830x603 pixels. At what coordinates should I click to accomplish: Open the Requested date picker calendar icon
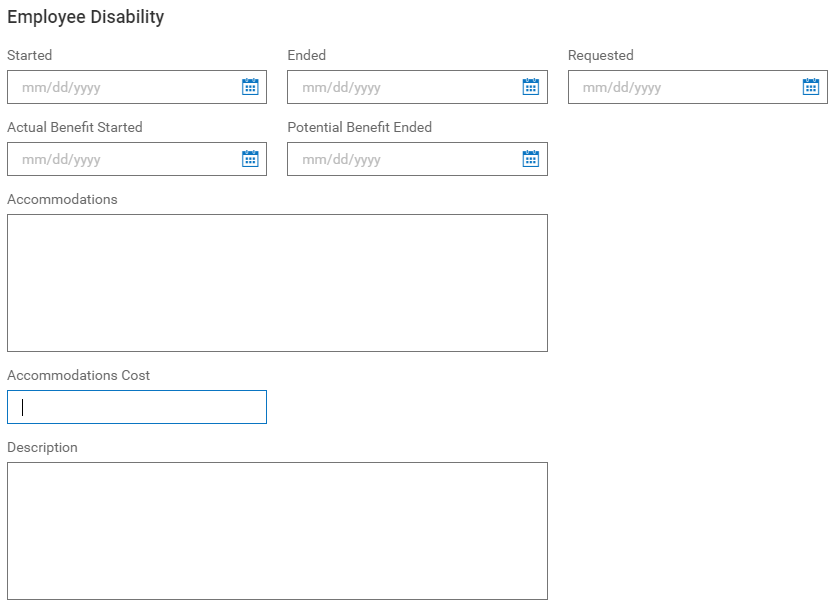pos(811,87)
